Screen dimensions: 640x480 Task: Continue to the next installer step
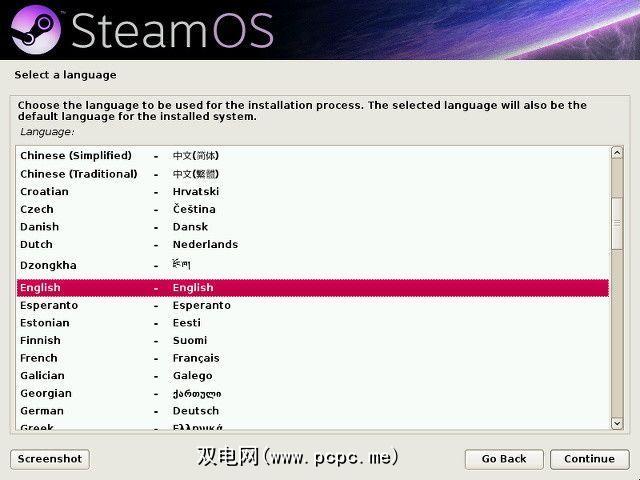[589, 459]
